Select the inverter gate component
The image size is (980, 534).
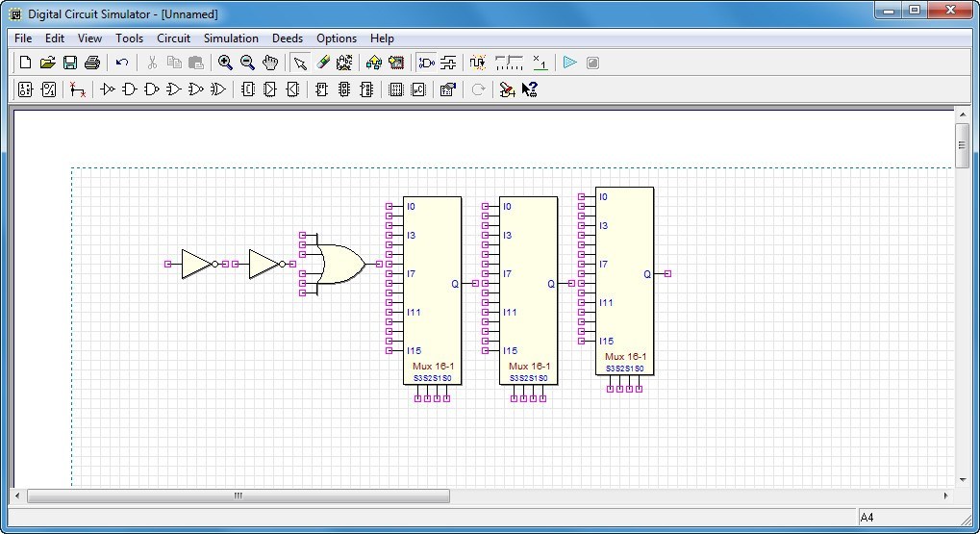[x=108, y=89]
